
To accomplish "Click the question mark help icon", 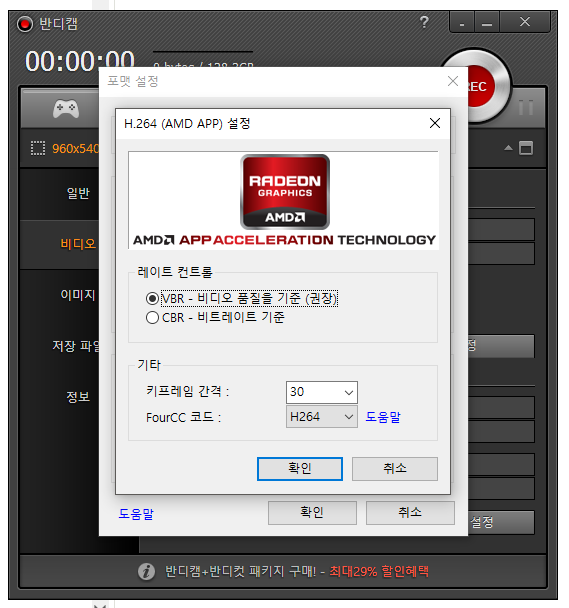I will coord(424,22).
